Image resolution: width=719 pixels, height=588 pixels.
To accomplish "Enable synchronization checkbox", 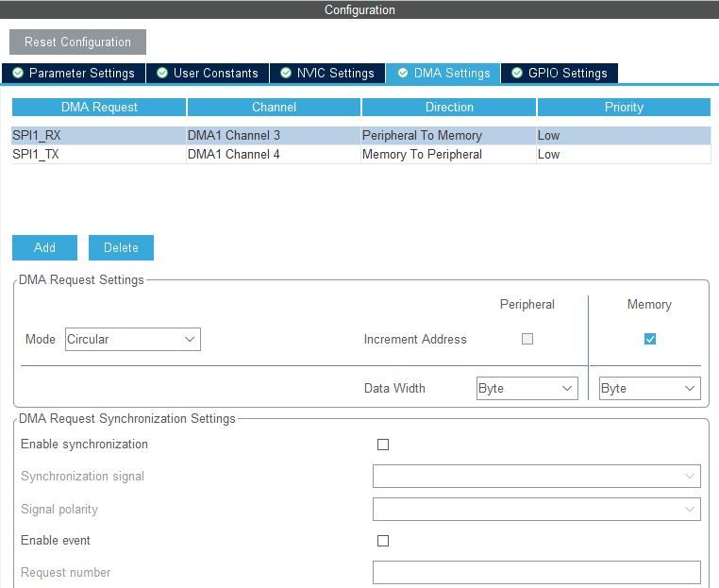I will [383, 445].
